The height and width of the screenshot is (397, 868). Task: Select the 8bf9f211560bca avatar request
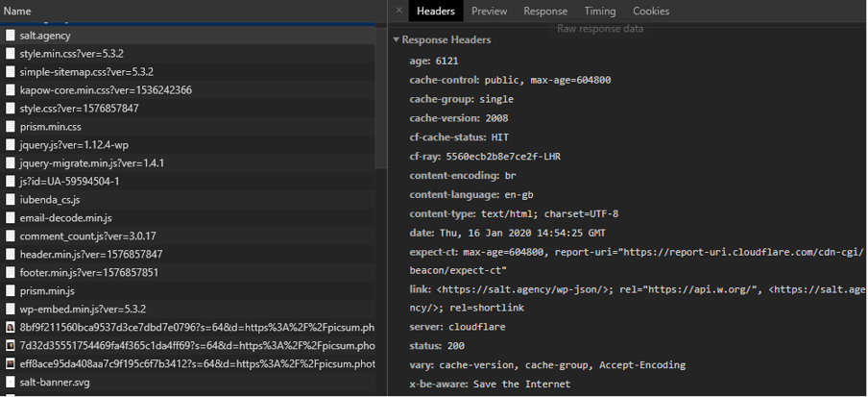pos(187,328)
